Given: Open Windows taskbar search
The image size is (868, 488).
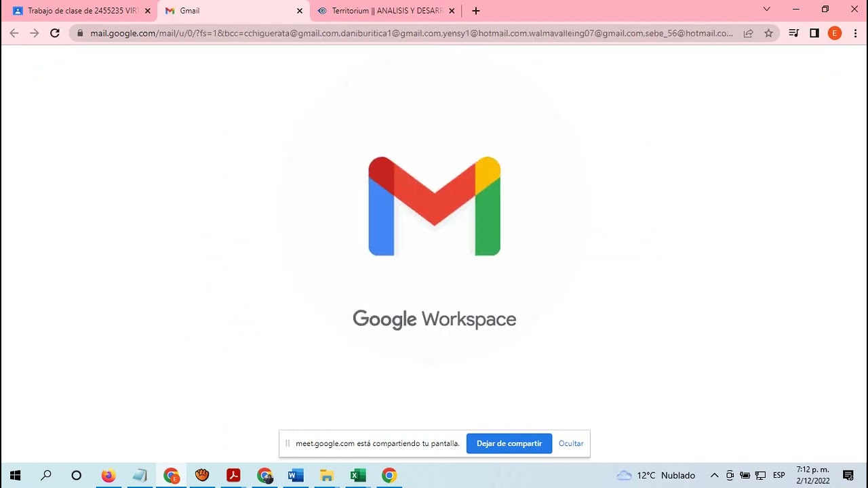Looking at the screenshot, I should (46, 475).
